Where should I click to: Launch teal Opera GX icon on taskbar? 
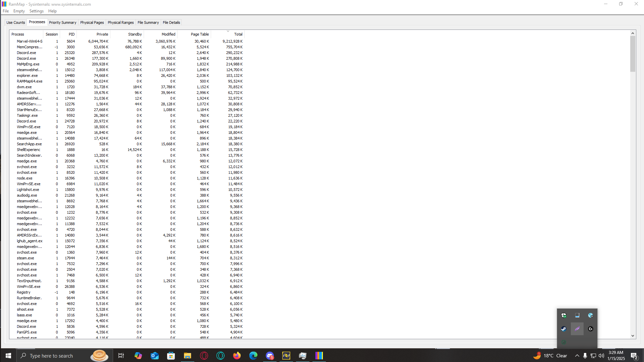(x=220, y=356)
